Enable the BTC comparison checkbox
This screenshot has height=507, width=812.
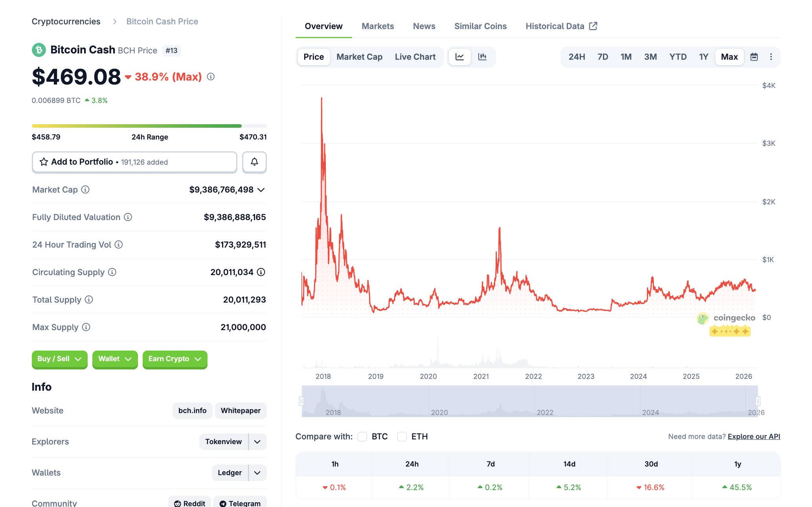362,436
